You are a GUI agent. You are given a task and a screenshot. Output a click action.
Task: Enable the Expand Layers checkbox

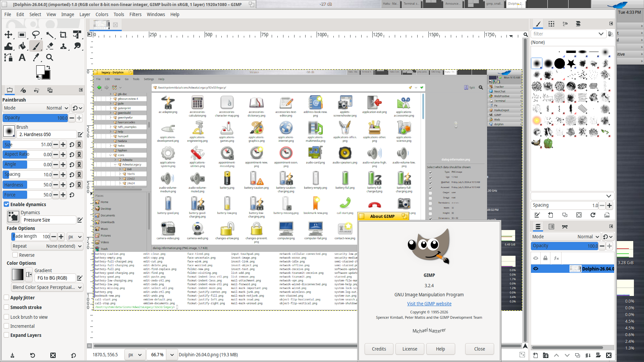(6, 335)
